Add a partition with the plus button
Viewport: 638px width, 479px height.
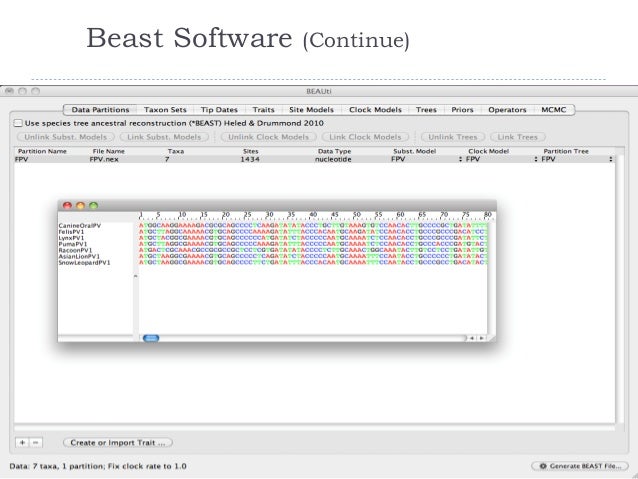point(22,442)
